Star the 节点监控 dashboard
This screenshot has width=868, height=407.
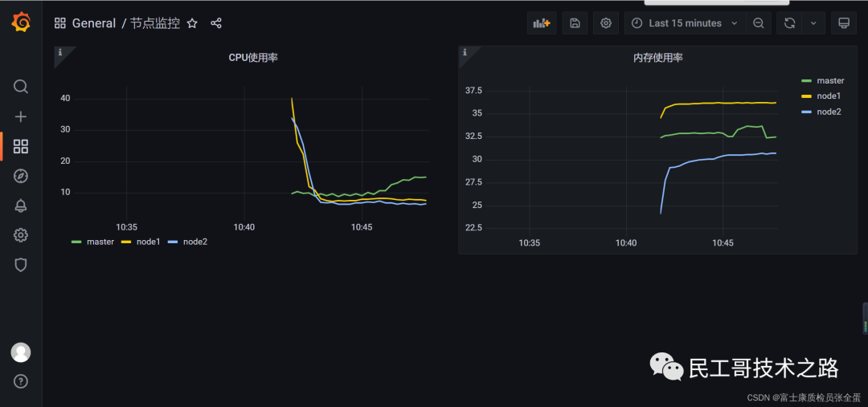pos(192,23)
